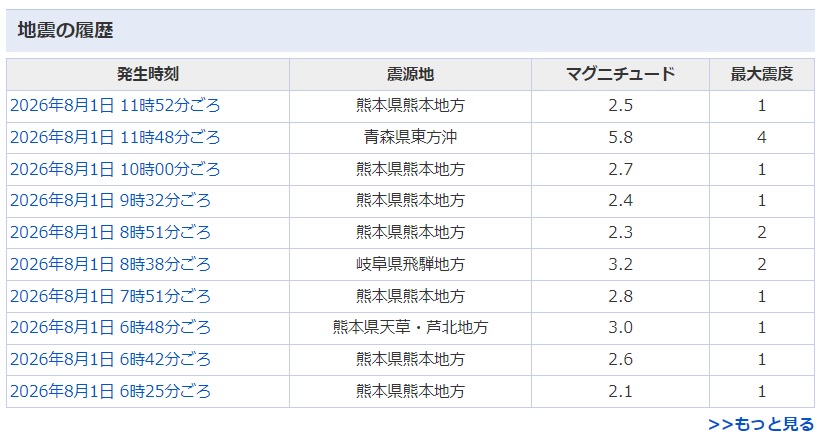Select the 最大震度 column header
The height and width of the screenshot is (448, 825).
tap(762, 74)
